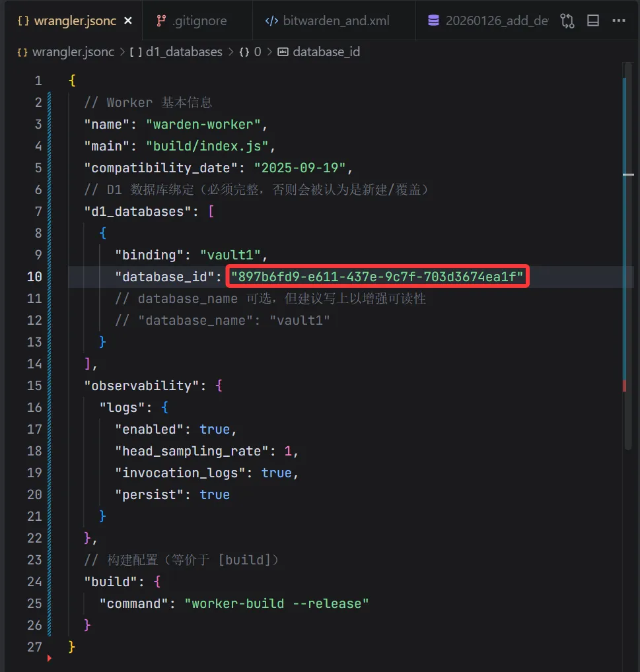Open the wrangler.jsonc breadcrumb dropdown

(73, 51)
